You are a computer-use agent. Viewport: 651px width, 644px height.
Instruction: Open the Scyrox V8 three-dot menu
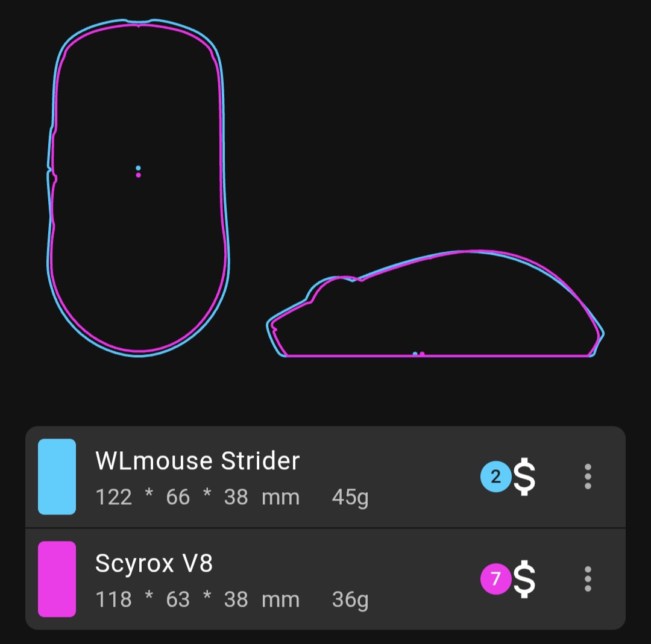[x=588, y=579]
